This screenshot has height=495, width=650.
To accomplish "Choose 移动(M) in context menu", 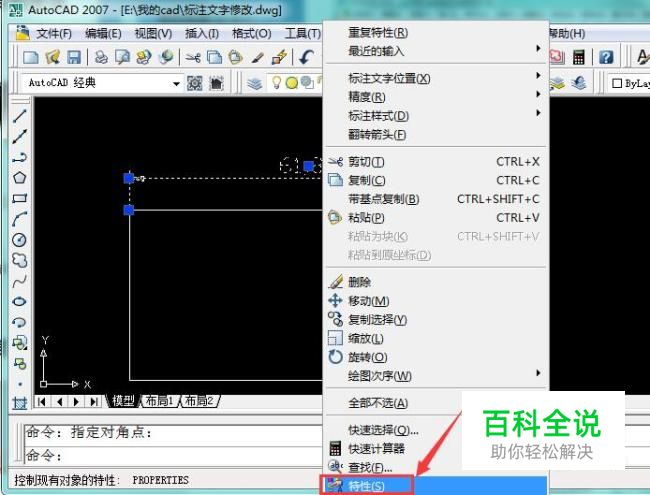I will pyautogui.click(x=437, y=301).
